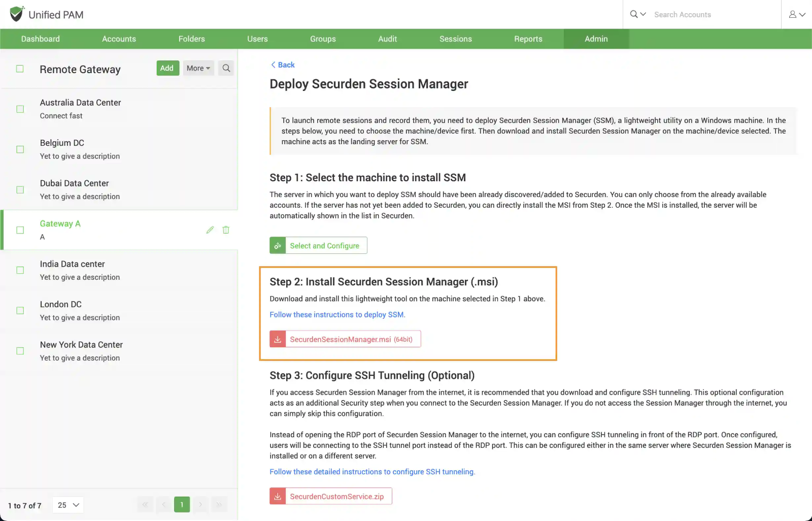Image resolution: width=812 pixels, height=521 pixels.
Task: Switch to the Audit tab
Action: (x=387, y=39)
